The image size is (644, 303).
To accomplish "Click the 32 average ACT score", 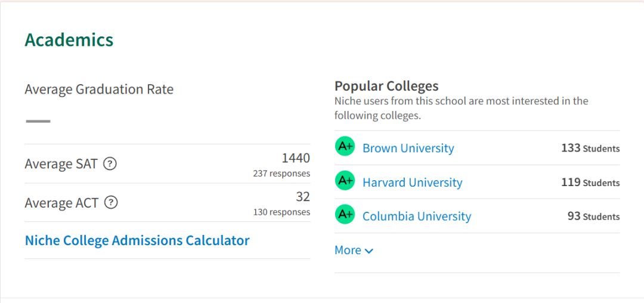I will pos(303,197).
